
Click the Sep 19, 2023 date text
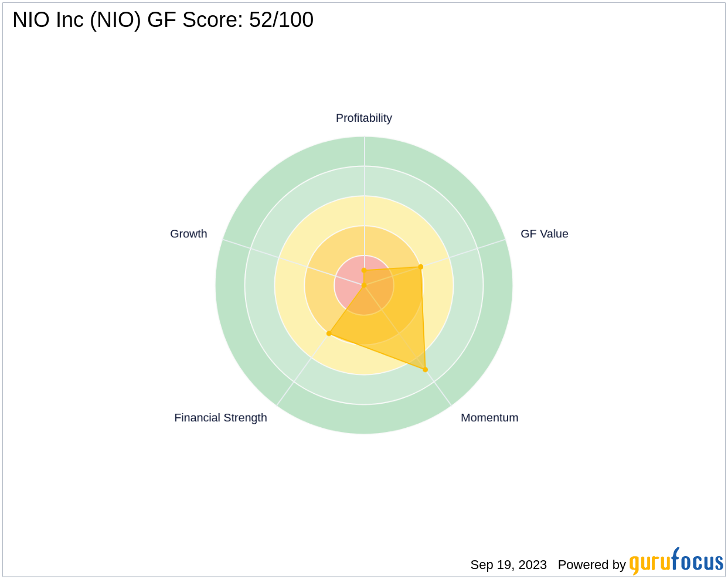click(x=508, y=565)
